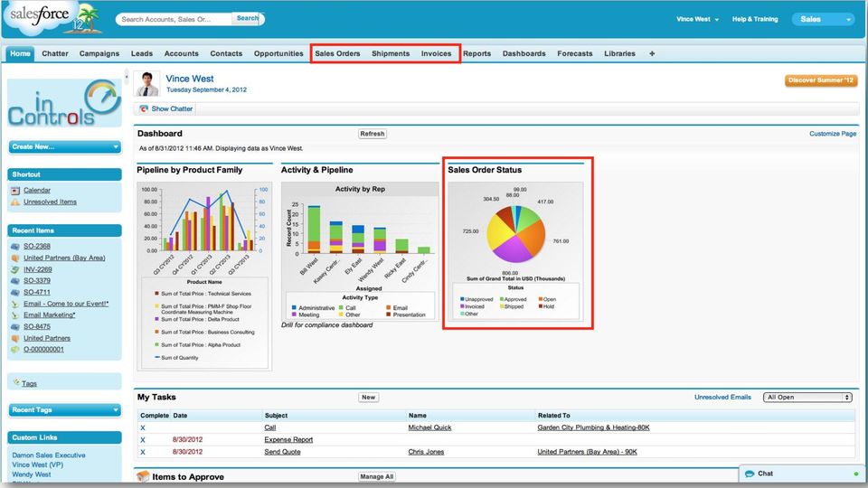Open the Campaigns tab

click(99, 53)
